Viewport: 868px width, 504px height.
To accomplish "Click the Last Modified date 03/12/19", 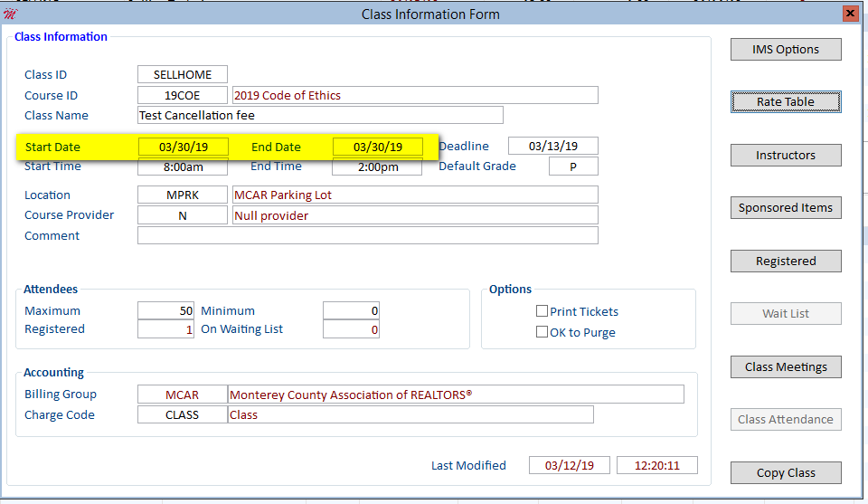I will [x=569, y=465].
